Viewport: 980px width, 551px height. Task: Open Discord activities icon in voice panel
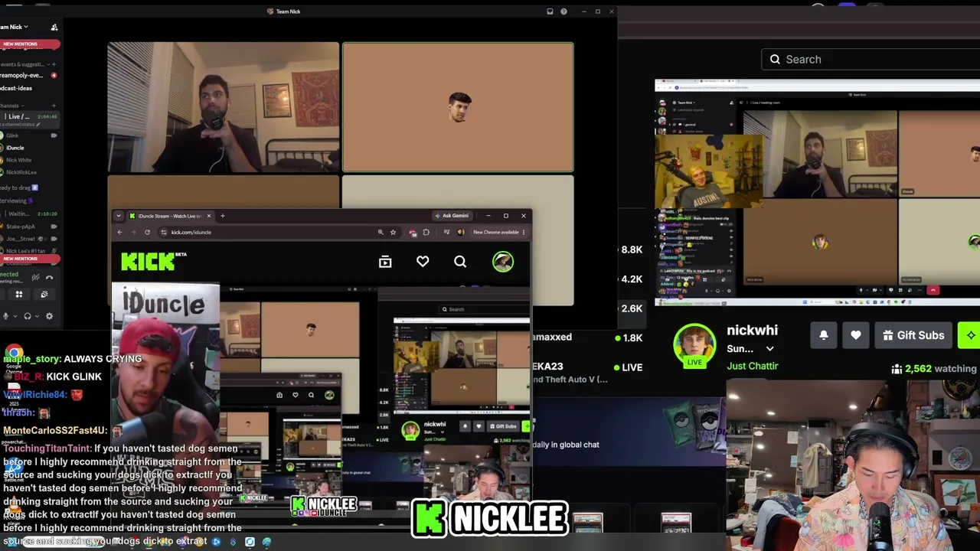pyautogui.click(x=19, y=295)
